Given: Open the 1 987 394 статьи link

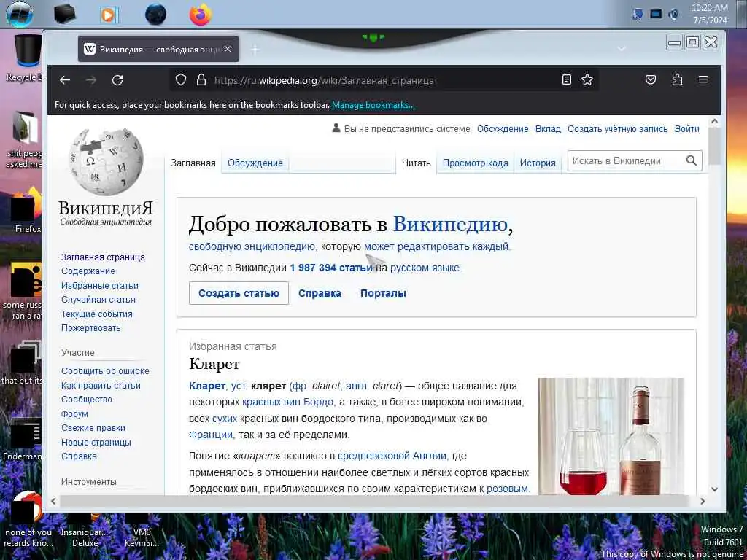Looking at the screenshot, I should 331,268.
